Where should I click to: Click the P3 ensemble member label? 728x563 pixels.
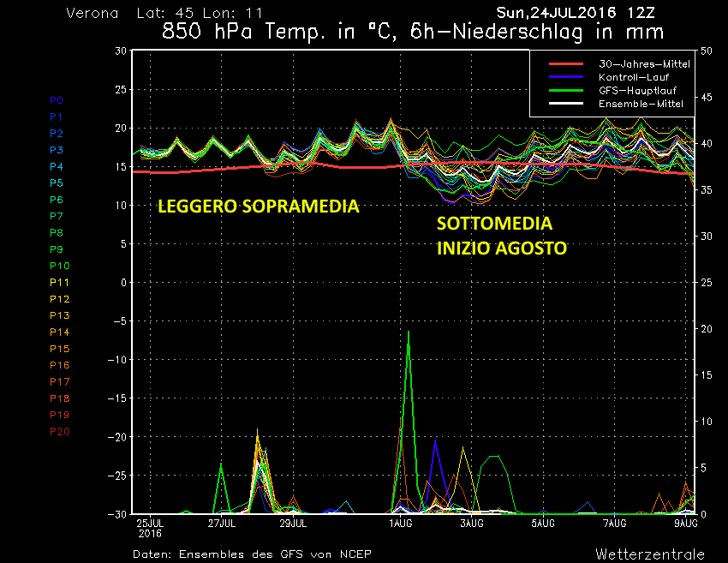tap(57, 150)
